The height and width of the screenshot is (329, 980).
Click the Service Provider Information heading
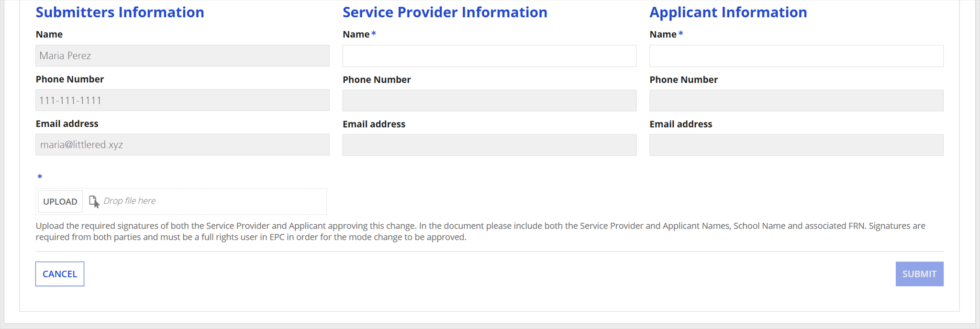coord(445,12)
